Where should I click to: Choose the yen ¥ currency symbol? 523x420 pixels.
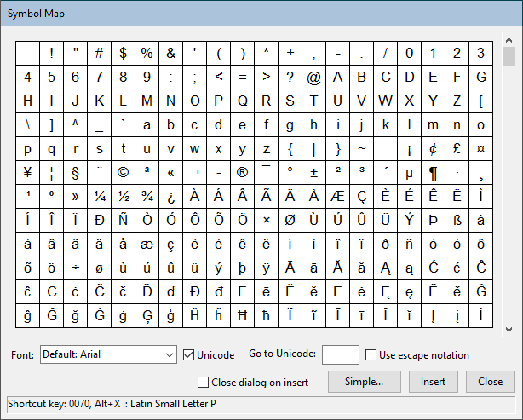tap(27, 172)
